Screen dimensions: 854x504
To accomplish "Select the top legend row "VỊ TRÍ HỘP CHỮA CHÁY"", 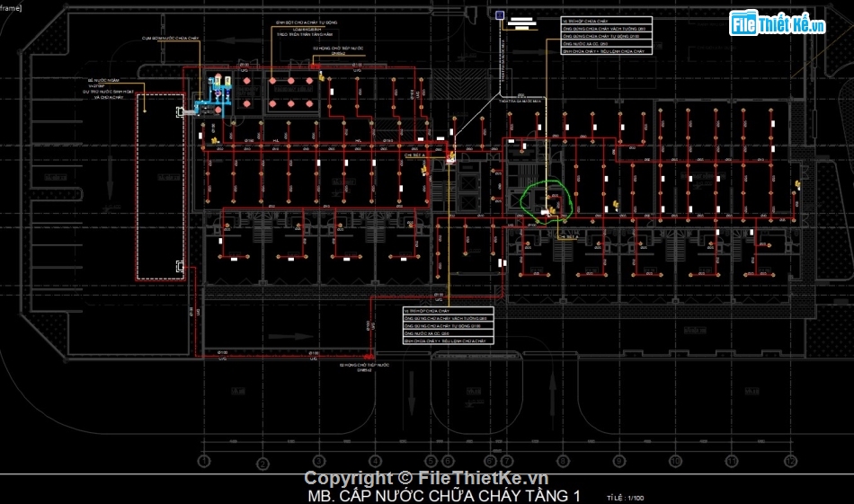I will click(602, 20).
